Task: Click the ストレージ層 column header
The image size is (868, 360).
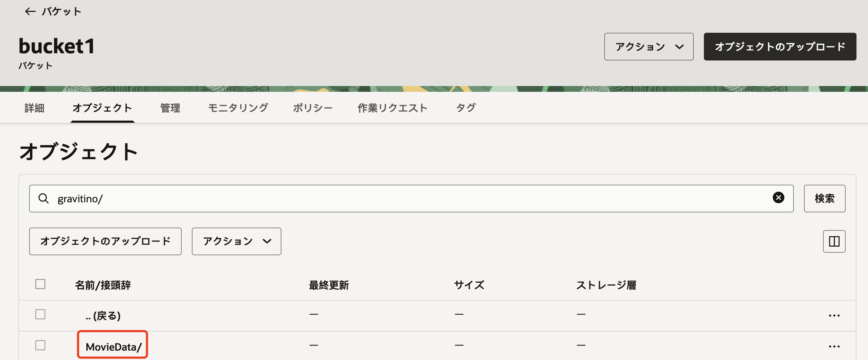Action: (x=606, y=285)
